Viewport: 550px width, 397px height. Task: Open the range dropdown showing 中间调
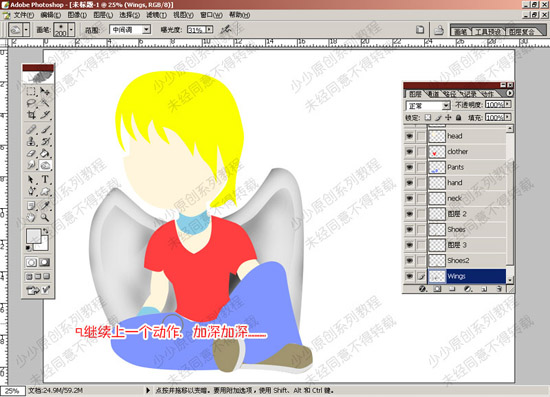[x=130, y=30]
